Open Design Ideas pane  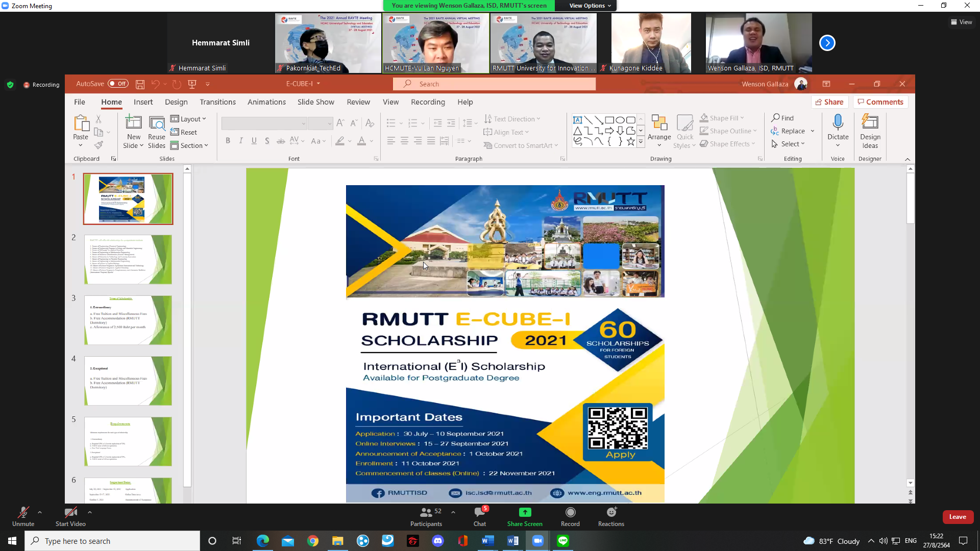870,131
